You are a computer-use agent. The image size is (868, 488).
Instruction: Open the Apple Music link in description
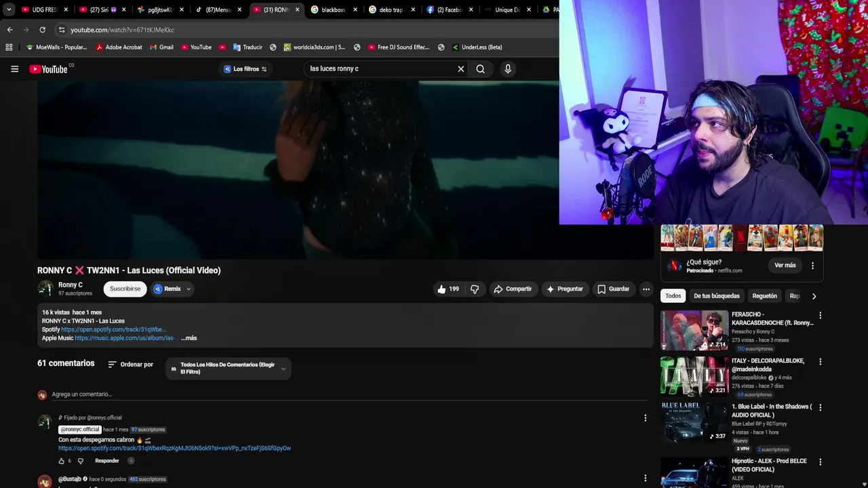pyautogui.click(x=125, y=338)
